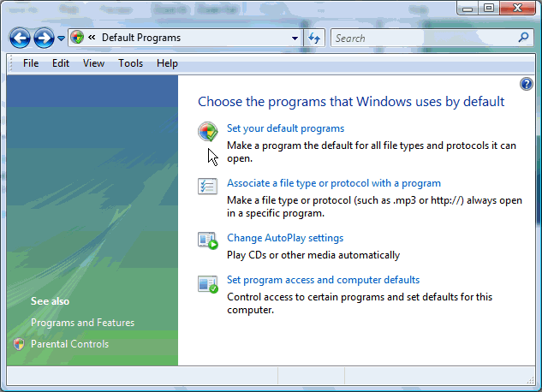
Task: Click the program access defaults icon
Action: [208, 284]
